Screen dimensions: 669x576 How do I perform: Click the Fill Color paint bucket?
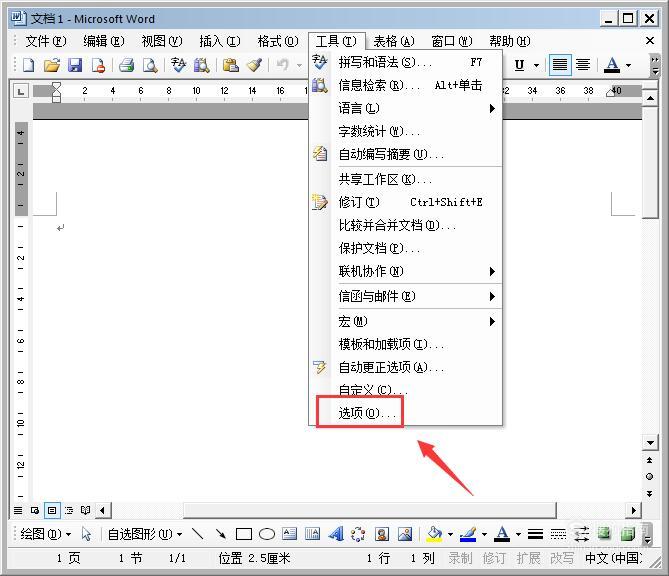[x=434, y=534]
